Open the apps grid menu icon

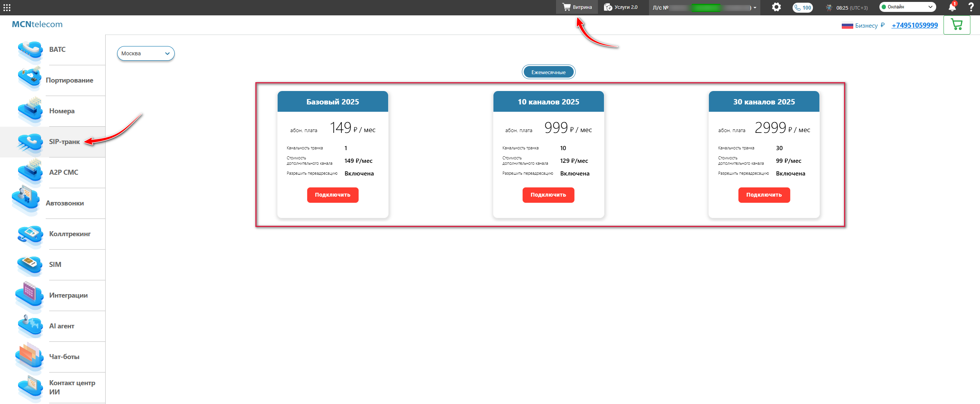point(7,7)
